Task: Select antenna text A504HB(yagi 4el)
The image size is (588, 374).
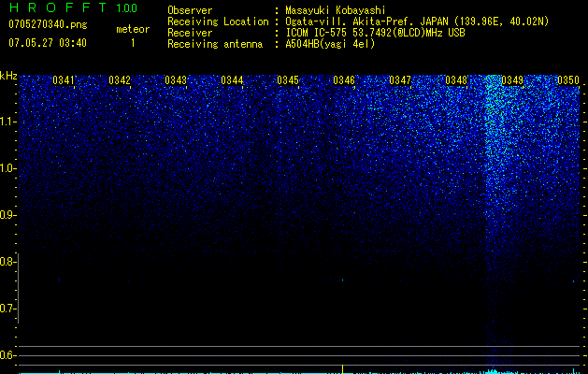Action: point(330,44)
